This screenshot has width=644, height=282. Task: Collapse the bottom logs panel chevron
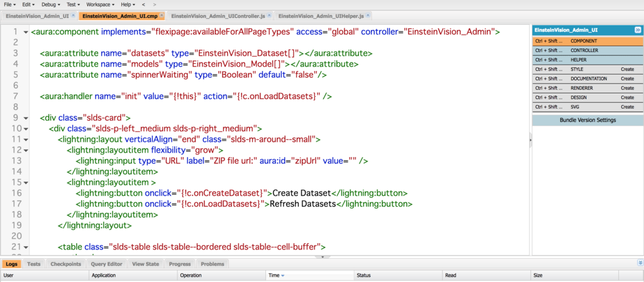(x=640, y=263)
